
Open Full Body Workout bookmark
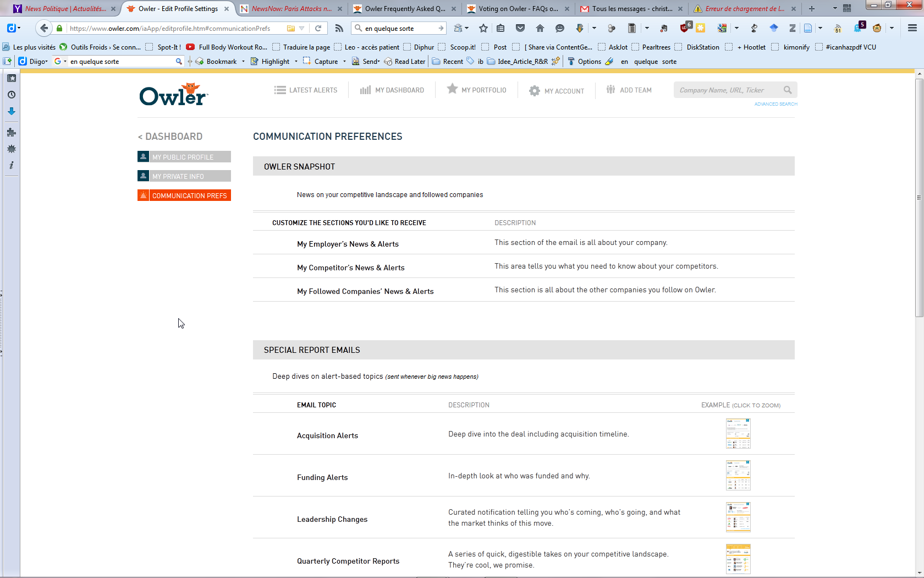coord(227,47)
